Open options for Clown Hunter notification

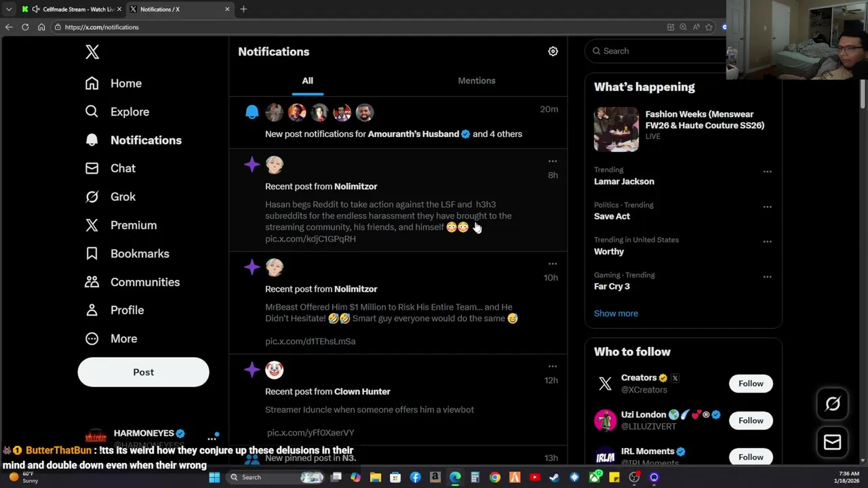click(x=552, y=366)
